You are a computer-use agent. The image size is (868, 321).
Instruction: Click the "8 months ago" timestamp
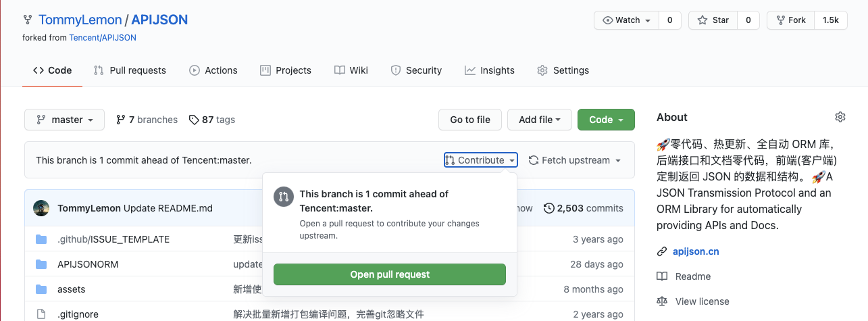click(593, 289)
